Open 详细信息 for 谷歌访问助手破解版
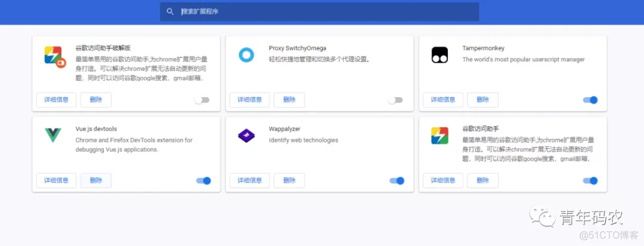The width and height of the screenshot is (644, 246). click(56, 100)
